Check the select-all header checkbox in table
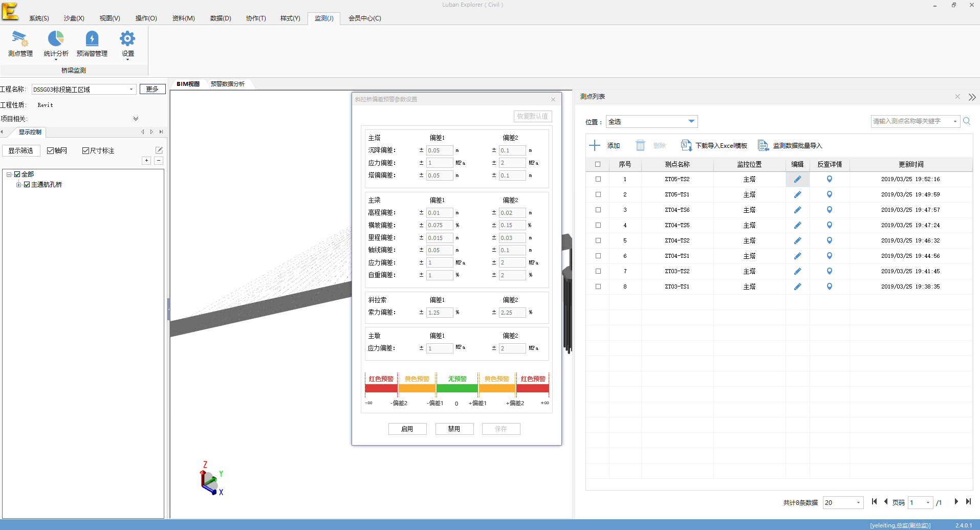The height and width of the screenshot is (530, 980). [x=598, y=164]
